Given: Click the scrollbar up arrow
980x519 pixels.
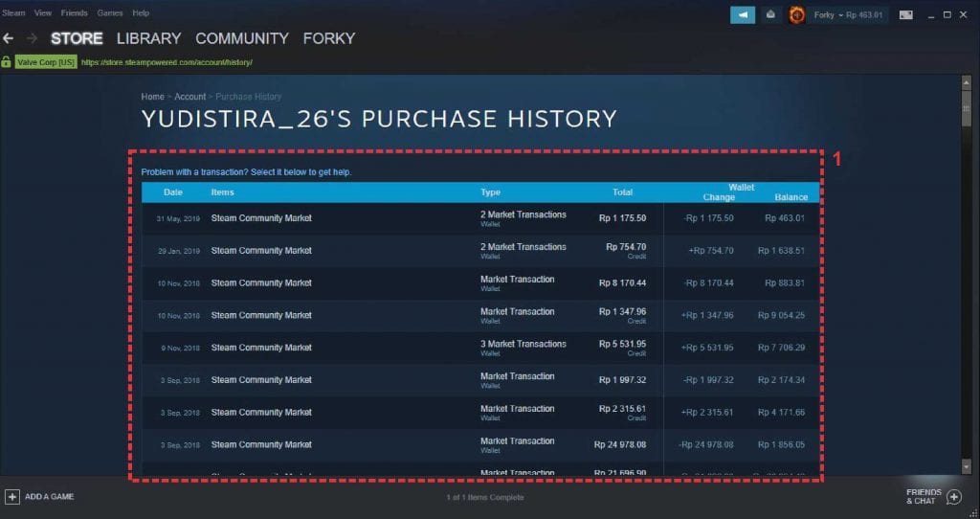Looking at the screenshot, I should (967, 80).
